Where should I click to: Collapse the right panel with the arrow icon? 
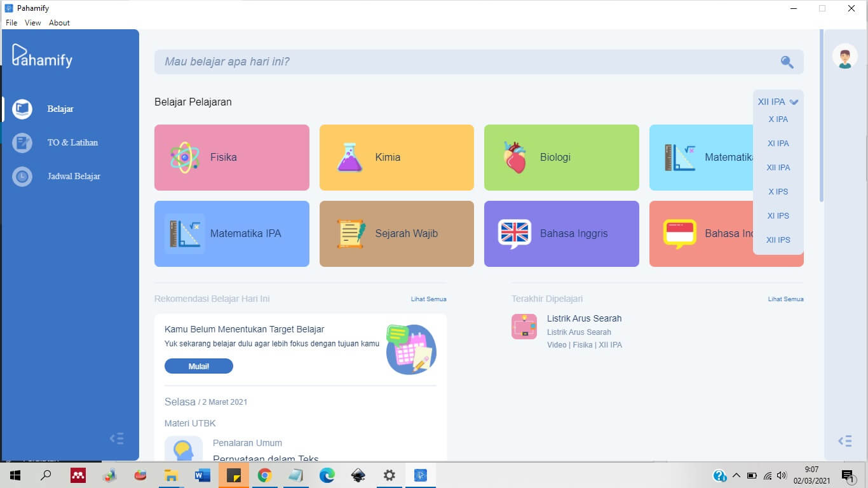[844, 441]
